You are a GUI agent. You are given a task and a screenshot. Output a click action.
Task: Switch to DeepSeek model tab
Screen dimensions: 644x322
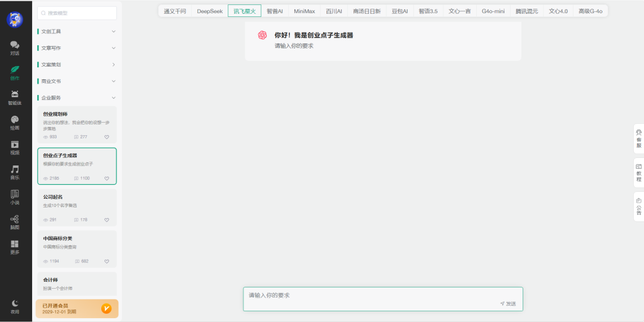(x=210, y=11)
